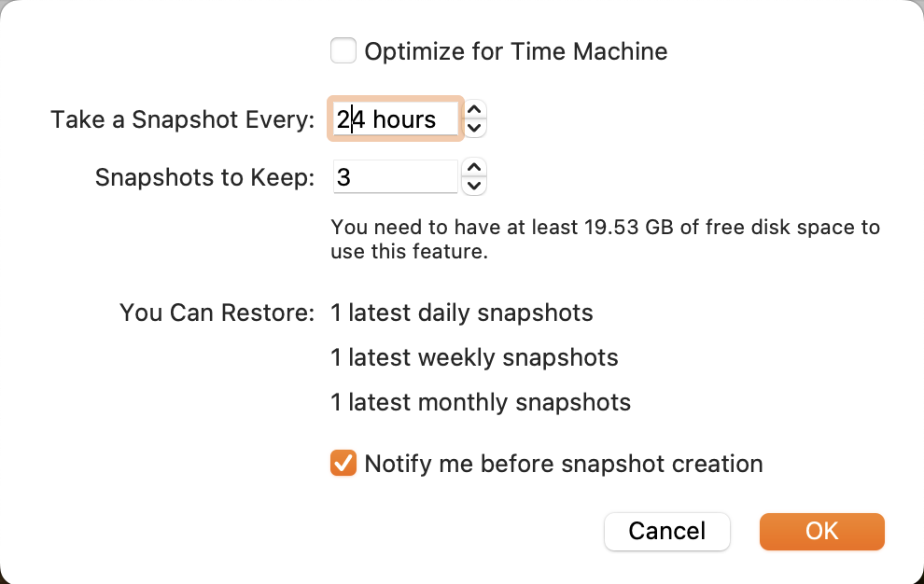Click the "1 latest monthly snapshots" text
The width and height of the screenshot is (924, 584).
click(x=481, y=403)
